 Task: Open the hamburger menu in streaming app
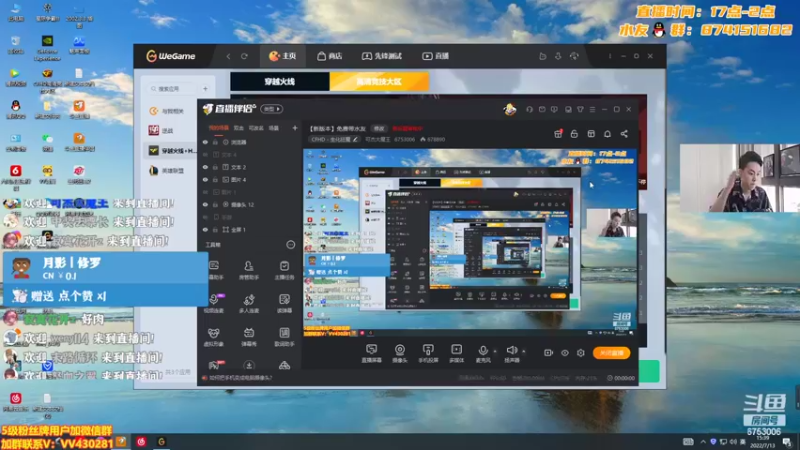coord(592,109)
